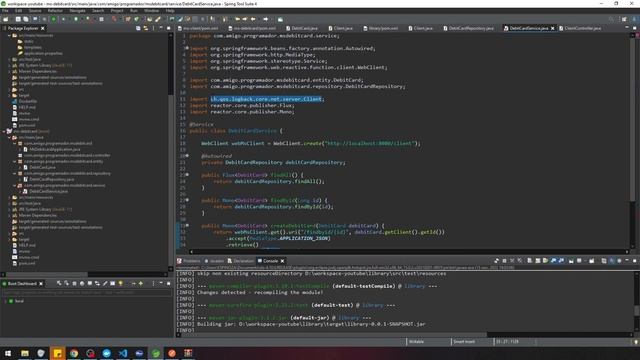Open the Window menu
Screen dimensions: 640x360
(x=151, y=11)
